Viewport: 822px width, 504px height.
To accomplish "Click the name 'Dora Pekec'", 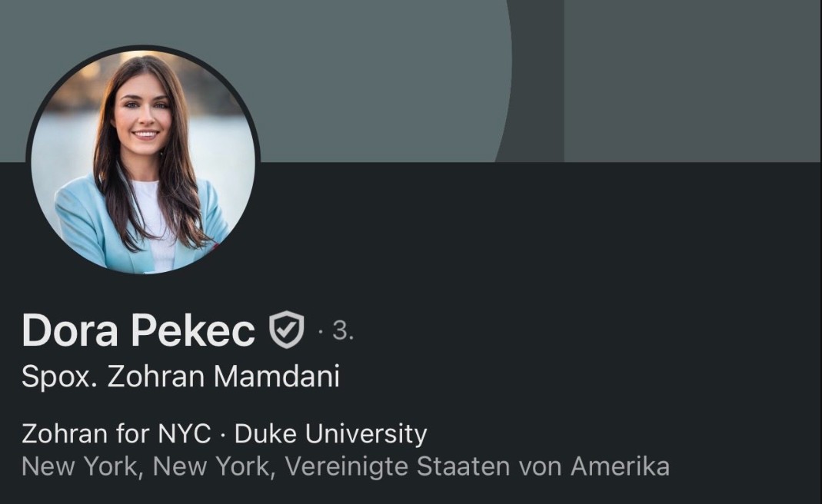I will pyautogui.click(x=138, y=330).
